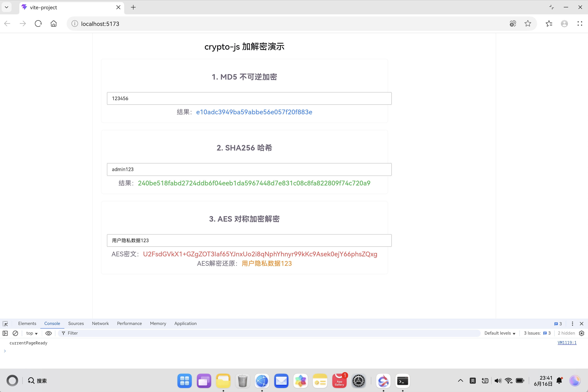Click the 2 hidden messages label
Image resolution: width=588 pixels, height=392 pixels.
(x=566, y=333)
